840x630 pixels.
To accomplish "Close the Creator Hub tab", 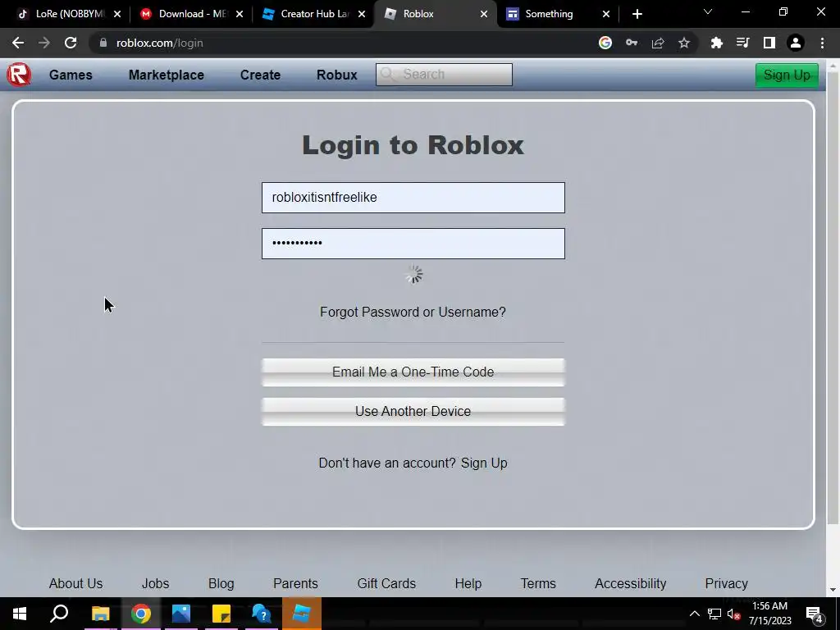I will [362, 14].
